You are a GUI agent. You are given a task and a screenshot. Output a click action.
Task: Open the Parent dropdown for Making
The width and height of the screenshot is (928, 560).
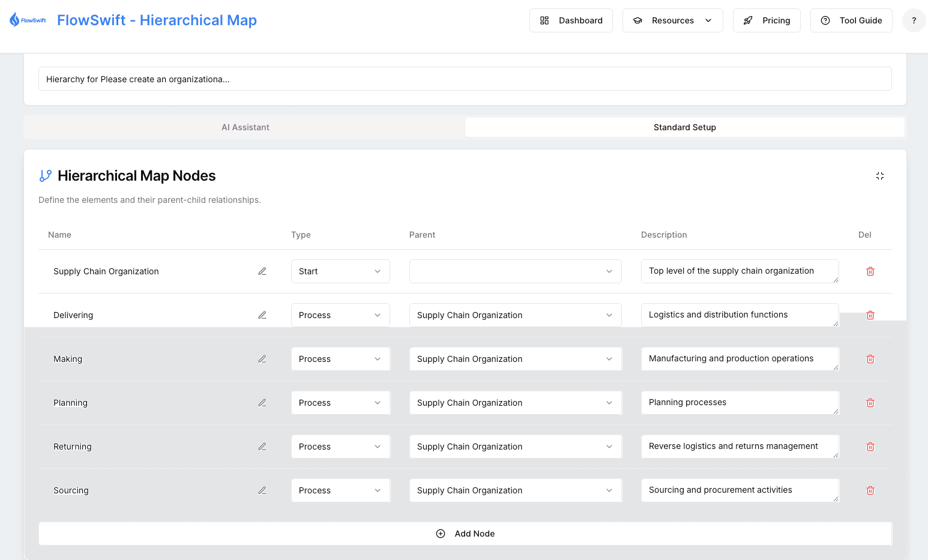pos(516,359)
